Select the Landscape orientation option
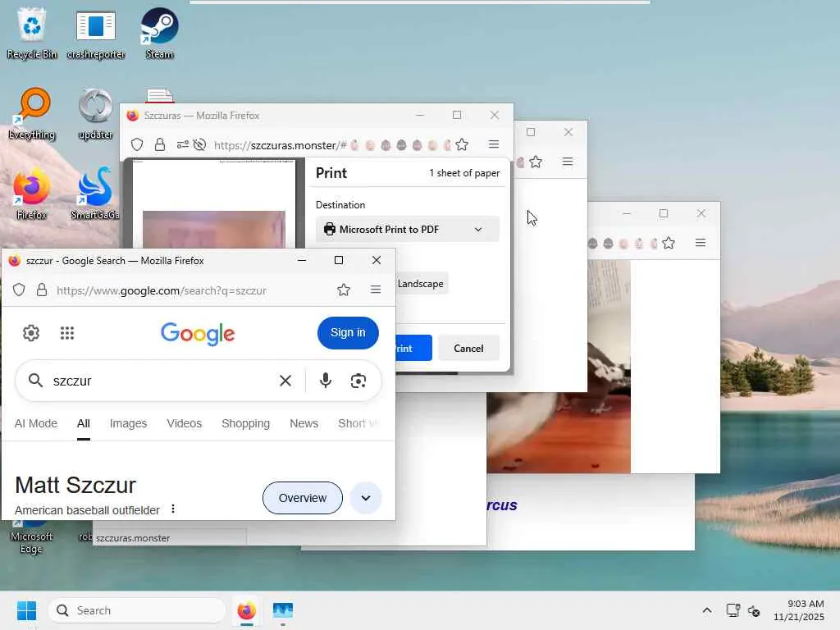The height and width of the screenshot is (630, 840). tap(421, 283)
